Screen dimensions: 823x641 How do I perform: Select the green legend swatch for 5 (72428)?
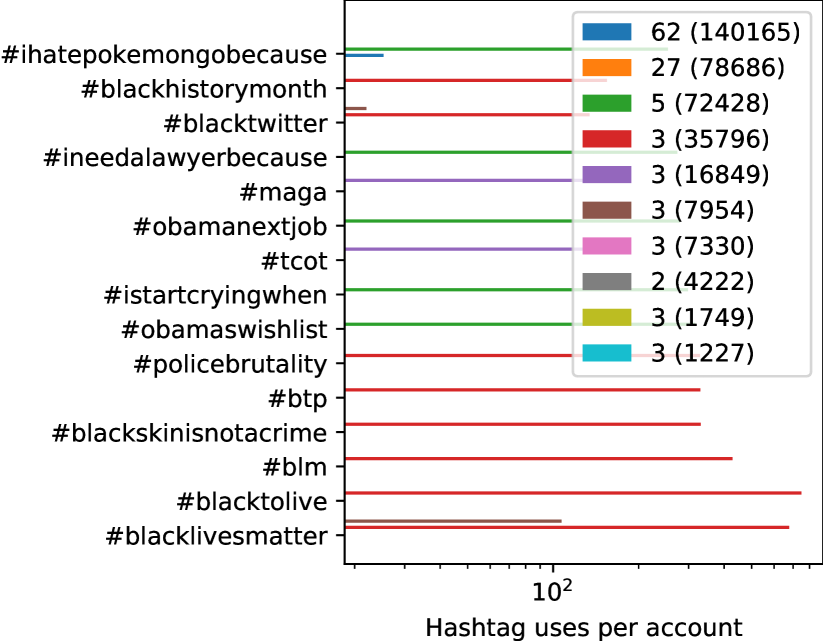point(607,104)
